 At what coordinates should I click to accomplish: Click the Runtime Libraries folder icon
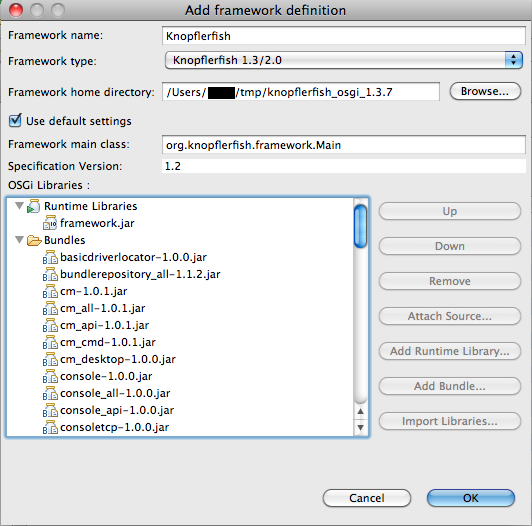tap(34, 206)
